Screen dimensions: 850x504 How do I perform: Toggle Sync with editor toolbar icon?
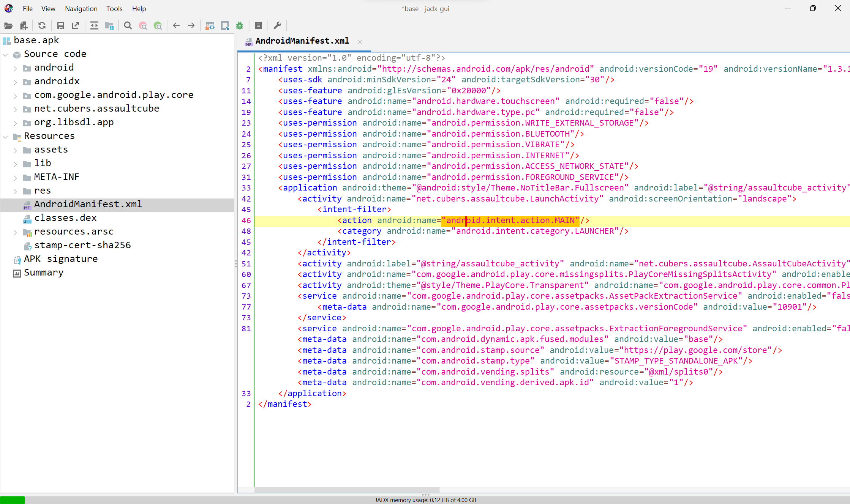[x=94, y=26]
